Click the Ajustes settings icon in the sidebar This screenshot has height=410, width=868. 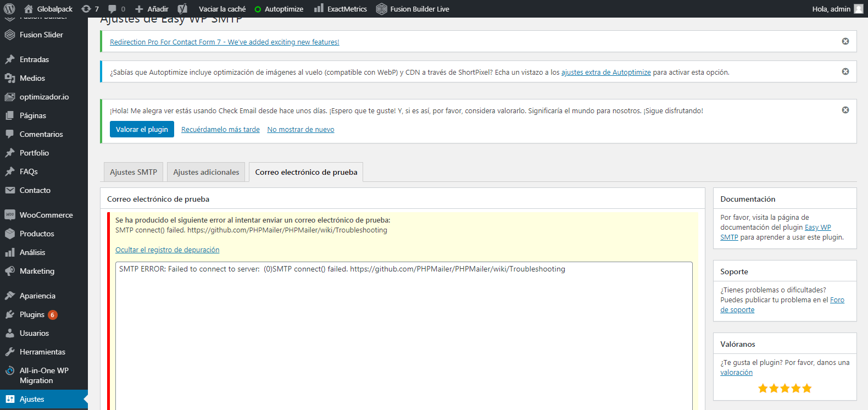click(x=10, y=399)
